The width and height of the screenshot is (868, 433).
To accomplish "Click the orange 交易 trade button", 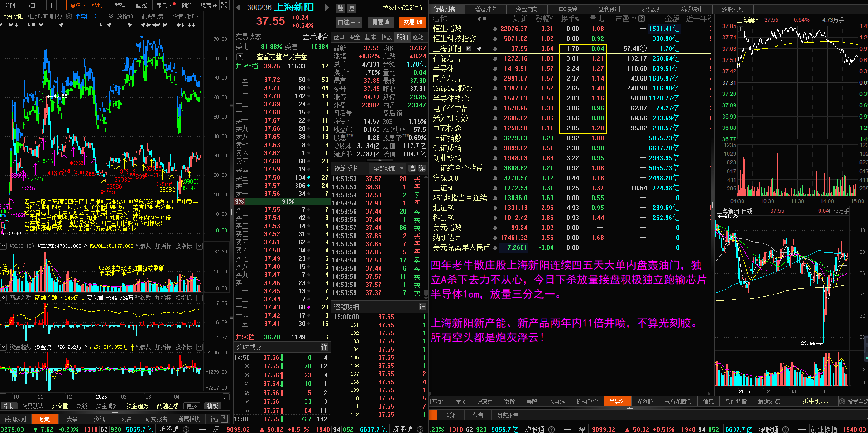I will pos(412,22).
